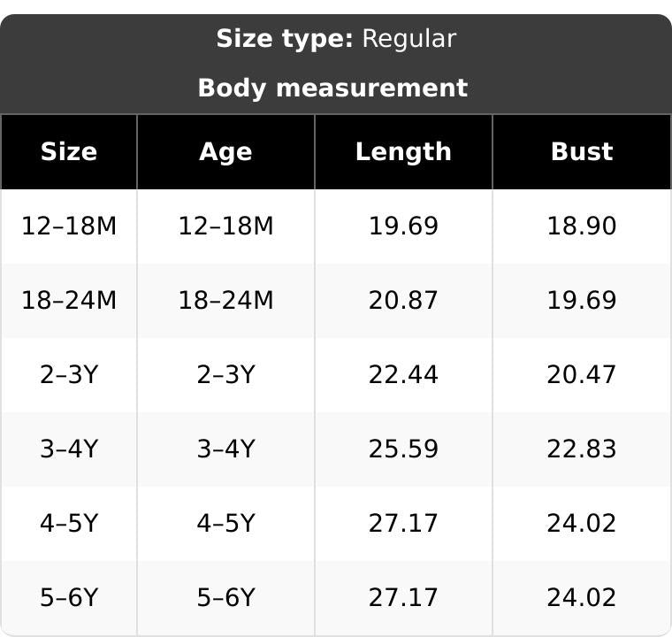Screen dimensions: 672x637
Task: Select the 12–18M size cell
Action: pyautogui.click(x=69, y=226)
